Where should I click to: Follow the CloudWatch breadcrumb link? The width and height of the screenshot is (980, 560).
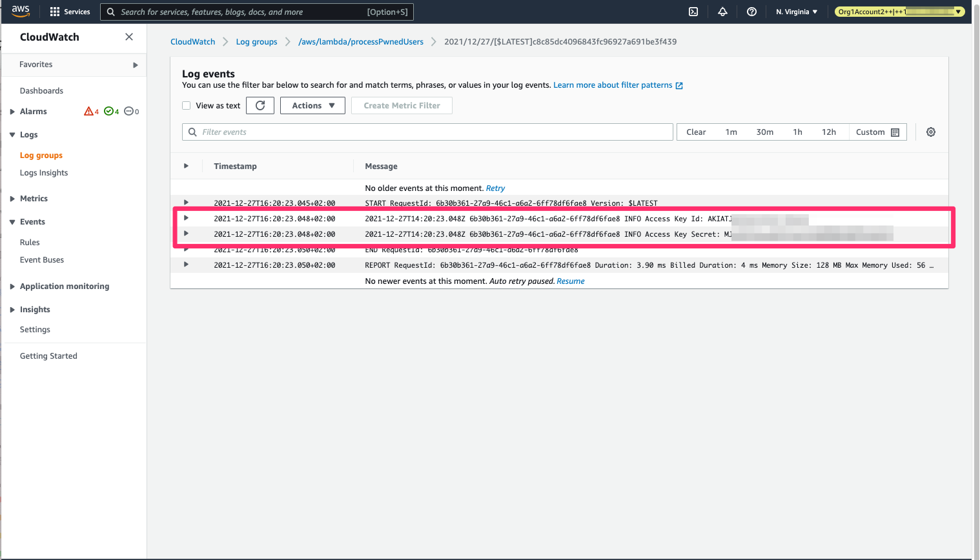tap(193, 42)
